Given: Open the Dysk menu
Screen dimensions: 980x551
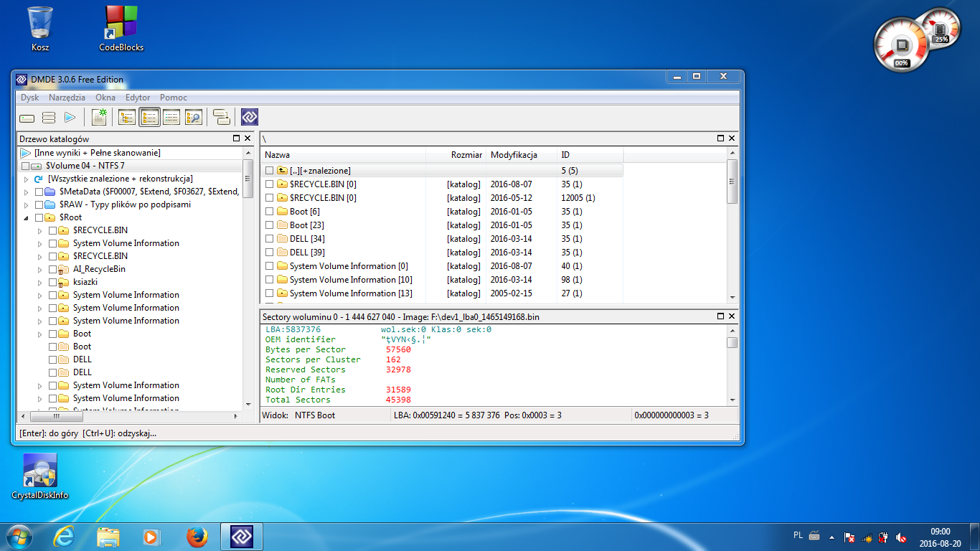Looking at the screenshot, I should [x=30, y=98].
